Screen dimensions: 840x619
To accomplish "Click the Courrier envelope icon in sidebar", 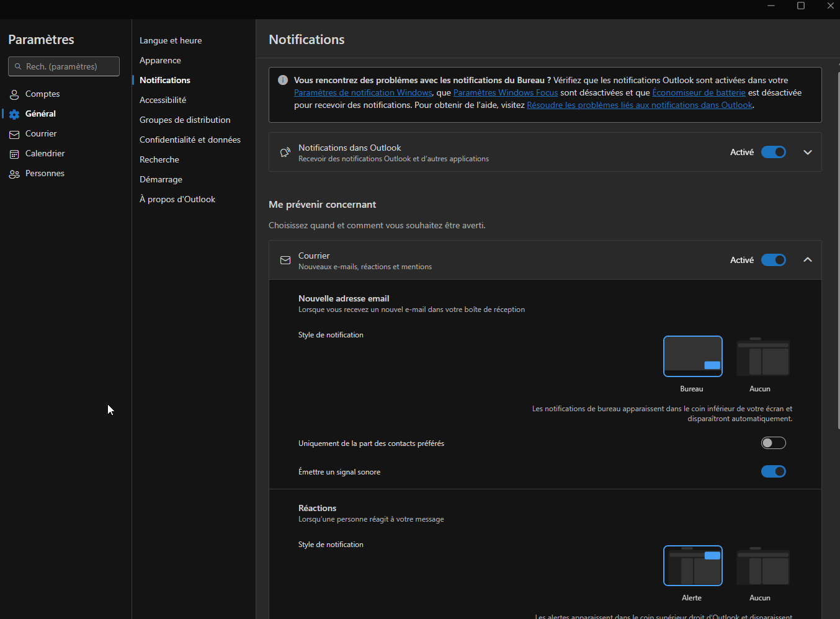I will [x=14, y=134].
